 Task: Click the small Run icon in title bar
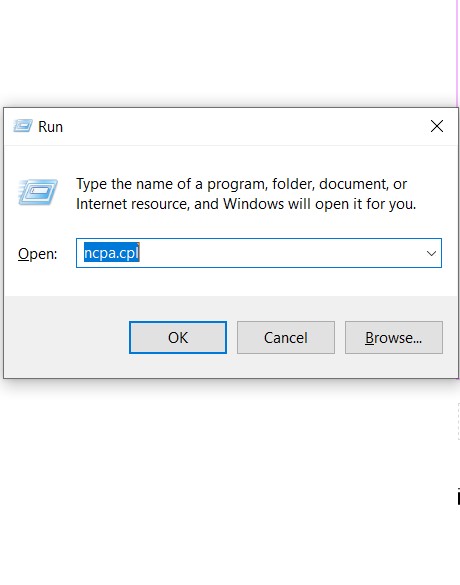pos(23,126)
